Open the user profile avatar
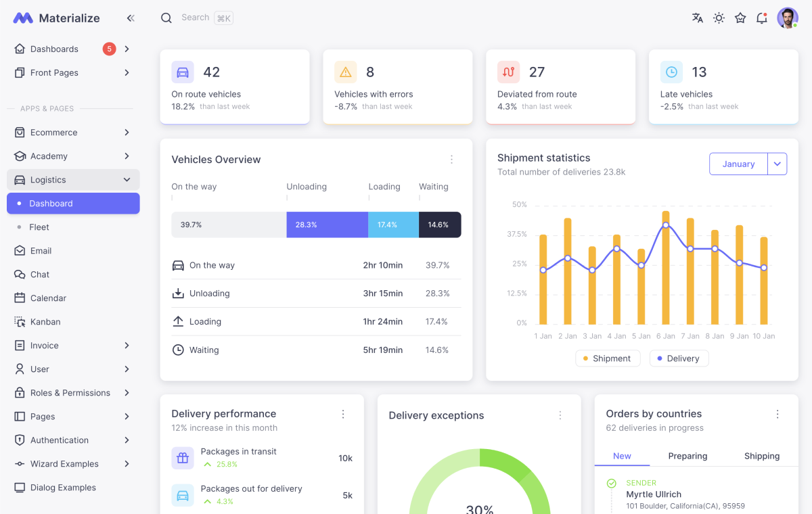 [x=787, y=18]
